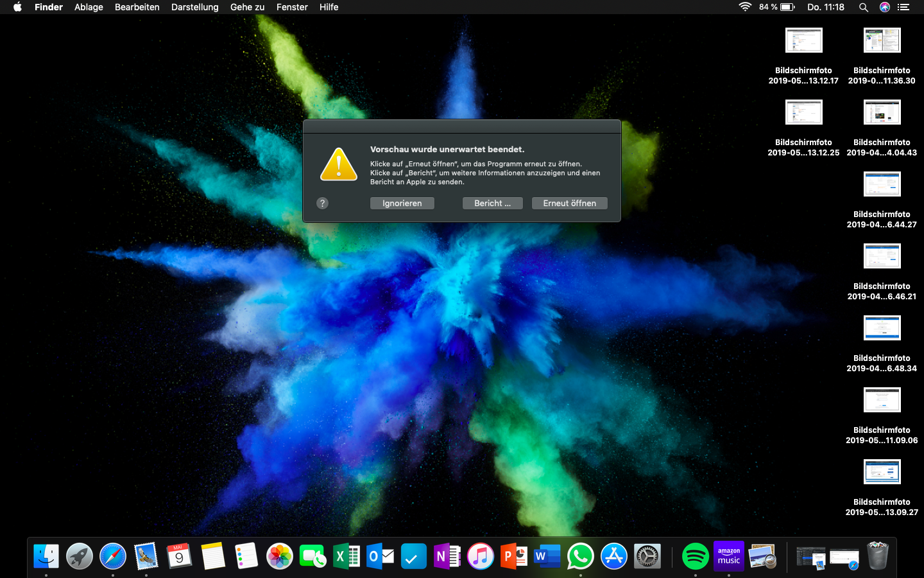Select Bildschirmfoto 2019-05...13.09.27 desktop file
Image resolution: width=924 pixels, height=578 pixels.
[x=882, y=472]
